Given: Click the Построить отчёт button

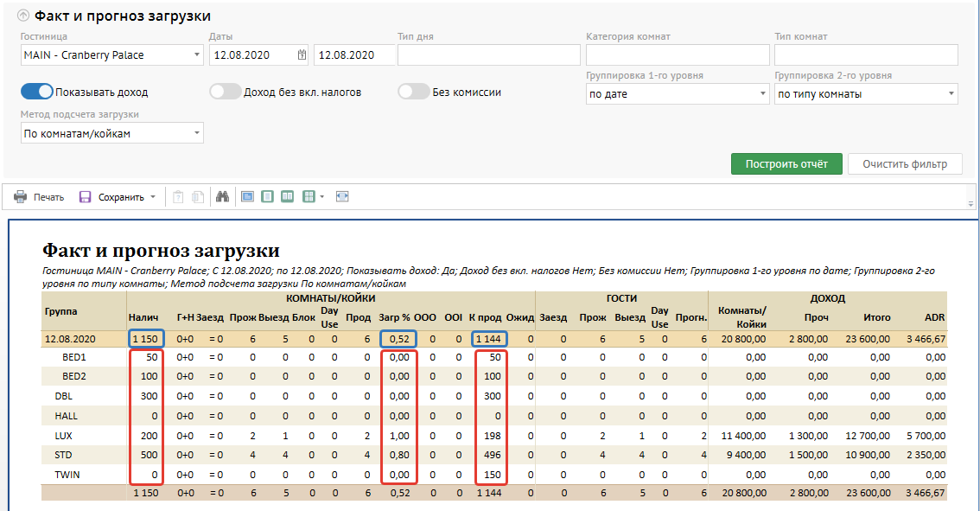Looking at the screenshot, I should tap(786, 164).
